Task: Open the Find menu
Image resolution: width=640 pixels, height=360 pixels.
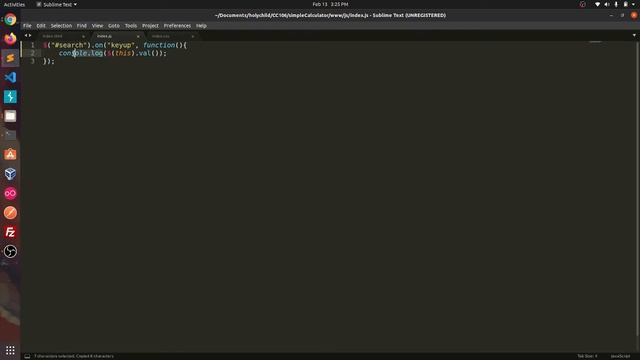Action: coord(82,25)
